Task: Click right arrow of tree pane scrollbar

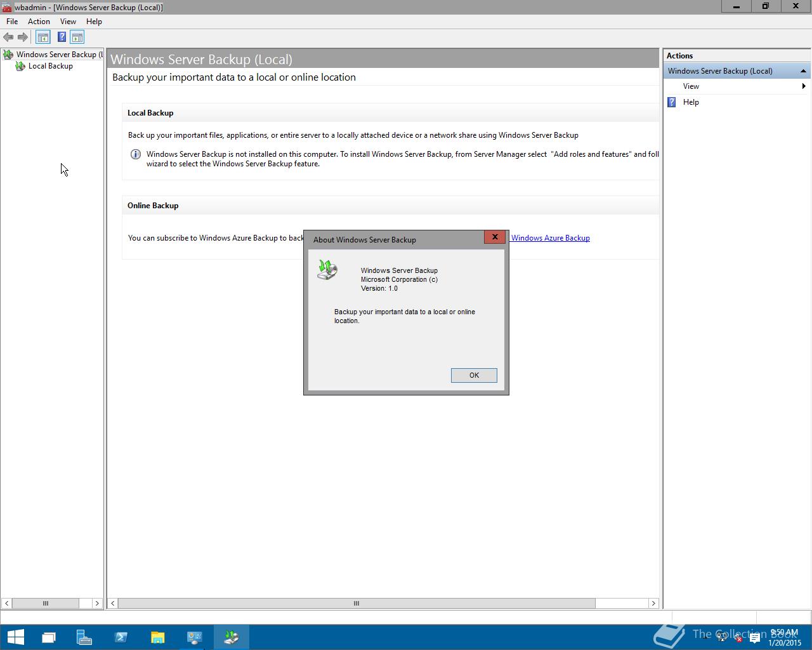Action: click(x=97, y=603)
